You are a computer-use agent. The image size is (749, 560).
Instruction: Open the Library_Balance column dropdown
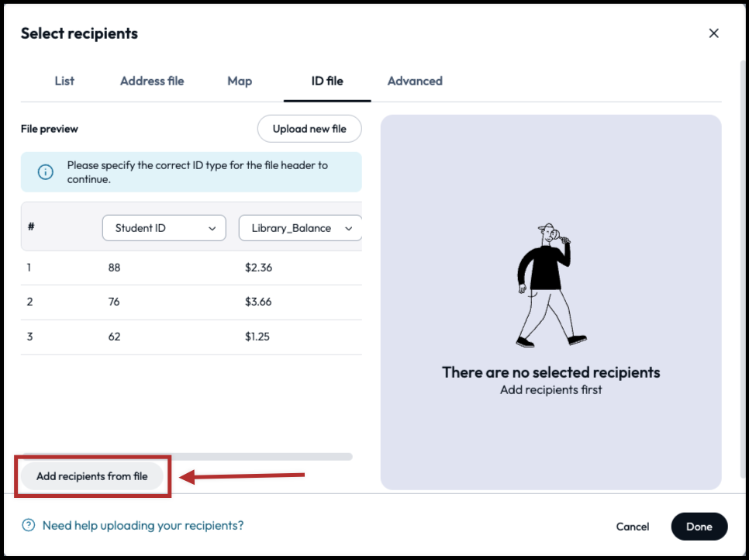point(301,228)
